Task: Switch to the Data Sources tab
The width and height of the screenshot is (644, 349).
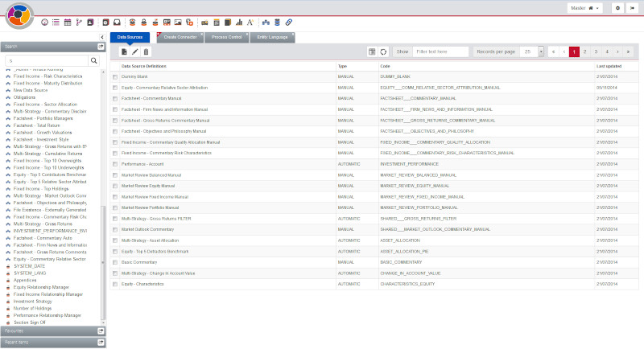Action: coord(130,37)
